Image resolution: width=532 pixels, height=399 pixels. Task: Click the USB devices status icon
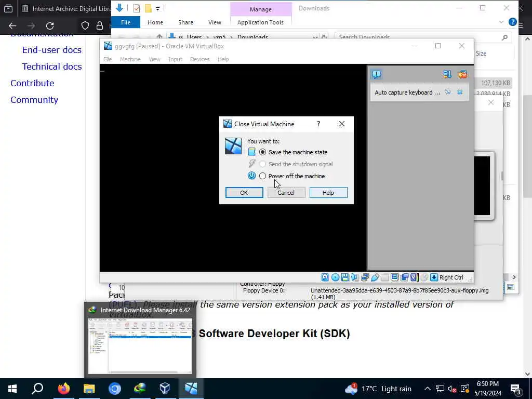pos(375,277)
